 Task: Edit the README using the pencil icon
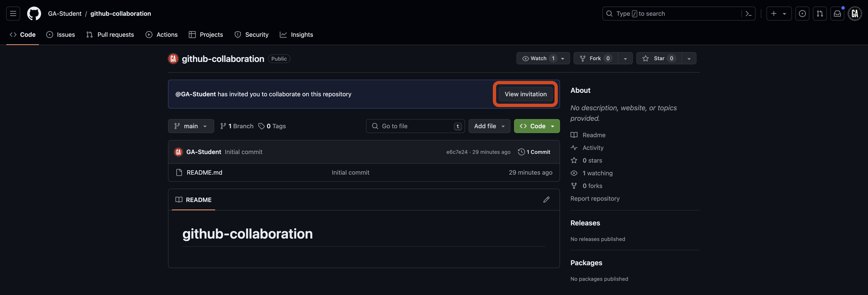click(x=546, y=200)
